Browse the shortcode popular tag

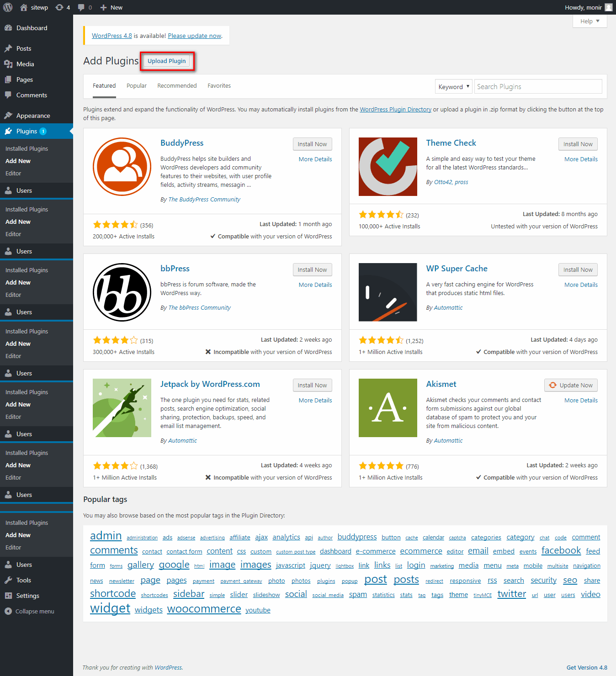[113, 593]
